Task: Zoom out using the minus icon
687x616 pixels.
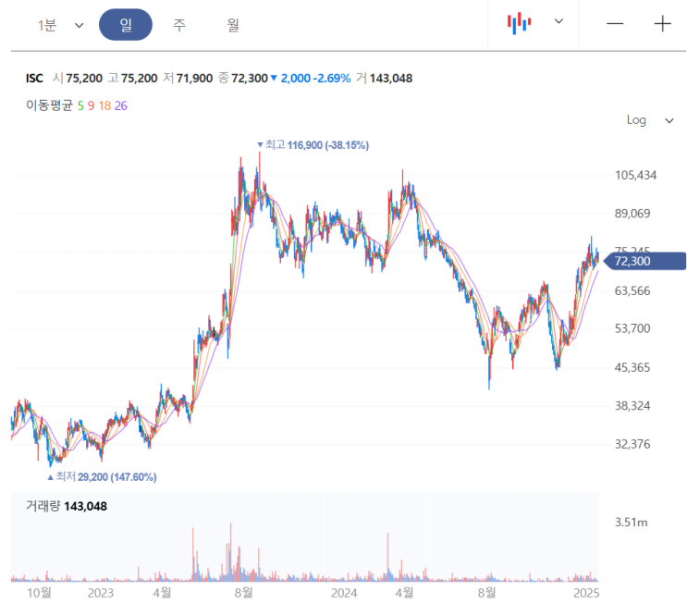Action: click(x=615, y=24)
